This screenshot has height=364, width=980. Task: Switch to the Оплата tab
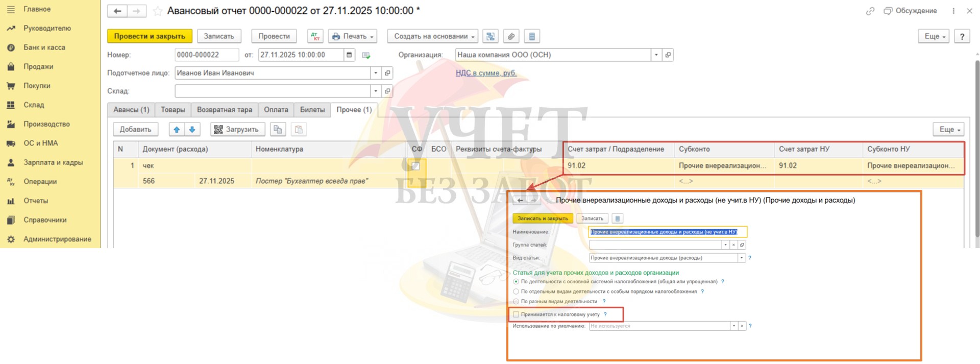pos(276,110)
